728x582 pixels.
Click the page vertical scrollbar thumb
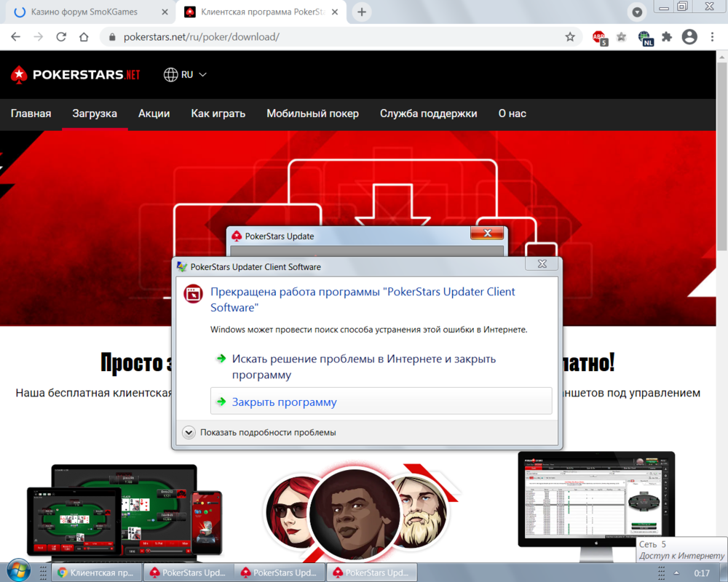[x=721, y=157]
